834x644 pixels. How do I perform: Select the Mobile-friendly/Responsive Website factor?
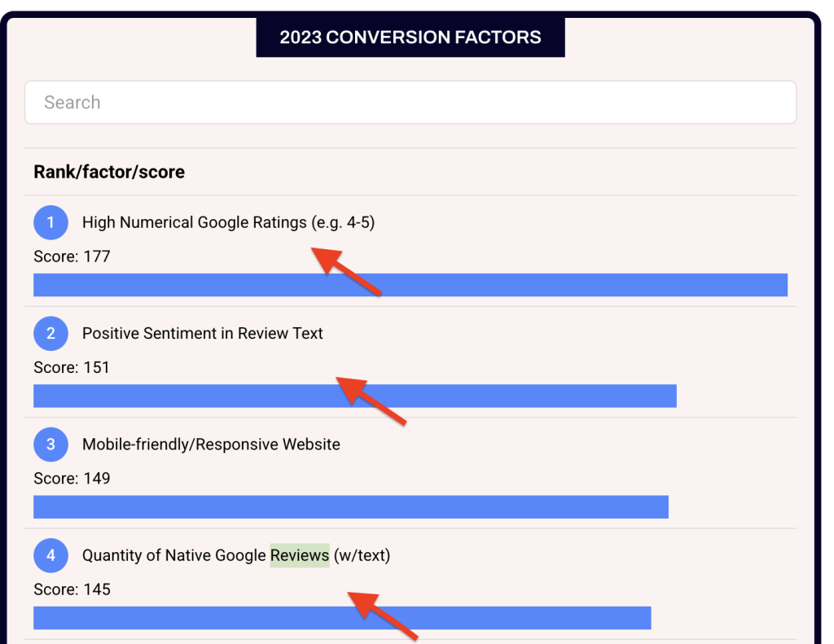210,445
